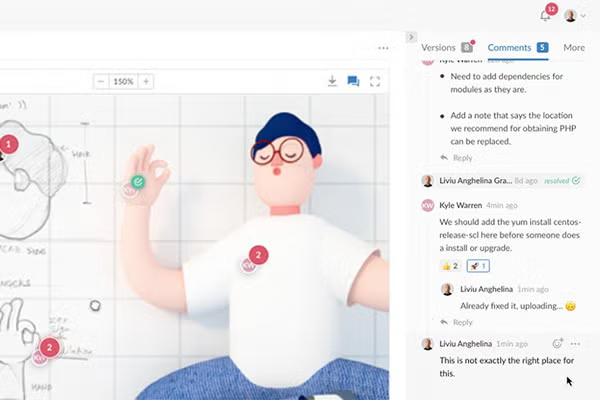Click the 150% zoom level field

(123, 81)
